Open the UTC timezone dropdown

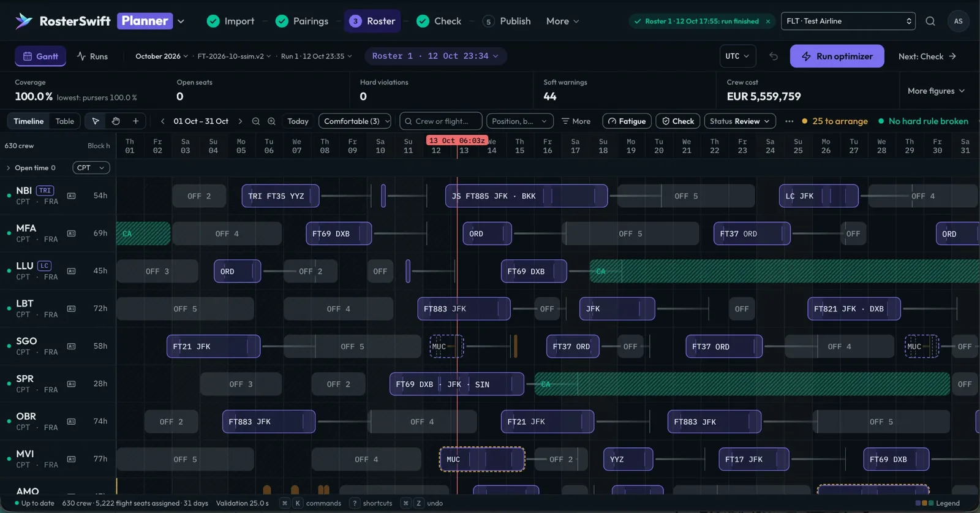click(x=737, y=56)
